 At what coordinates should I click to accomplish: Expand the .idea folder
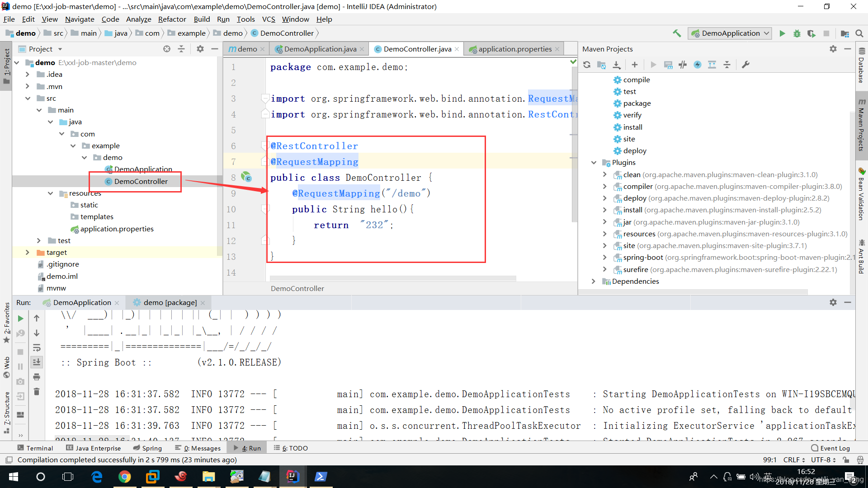(27, 74)
